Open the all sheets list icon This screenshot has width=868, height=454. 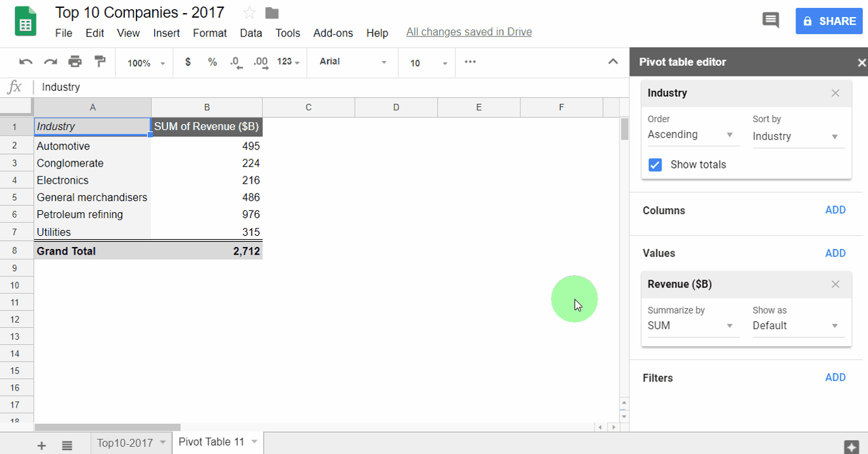(x=67, y=446)
